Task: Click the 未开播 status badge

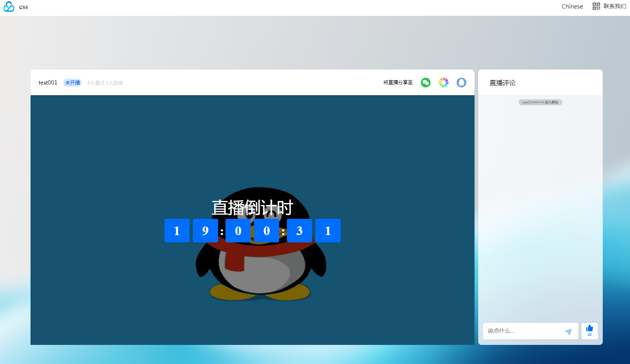Action: 72,83
